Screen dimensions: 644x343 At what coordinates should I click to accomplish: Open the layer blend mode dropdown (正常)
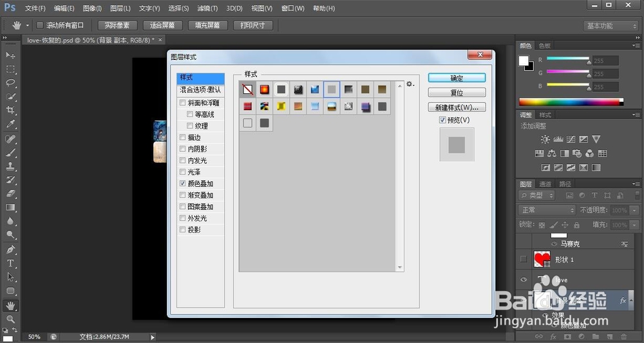coord(547,210)
